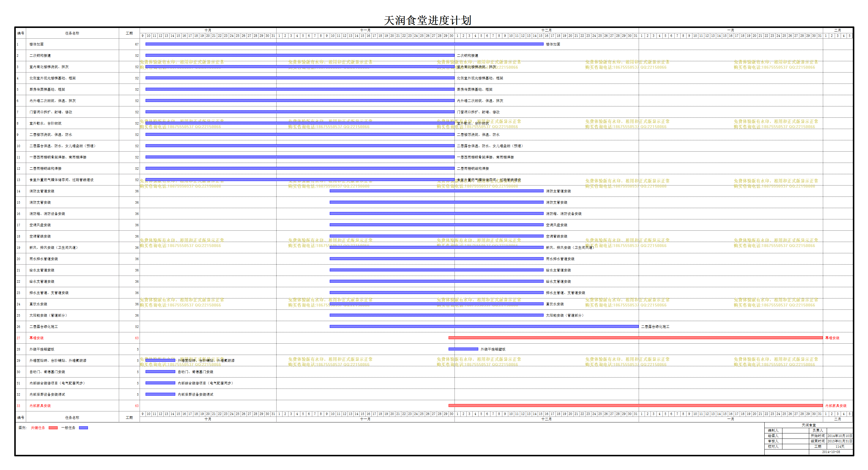The height and width of the screenshot is (470, 868).
Task: Select row 30 name 自动门、肯德基门安装 in task column
Action: point(47,372)
